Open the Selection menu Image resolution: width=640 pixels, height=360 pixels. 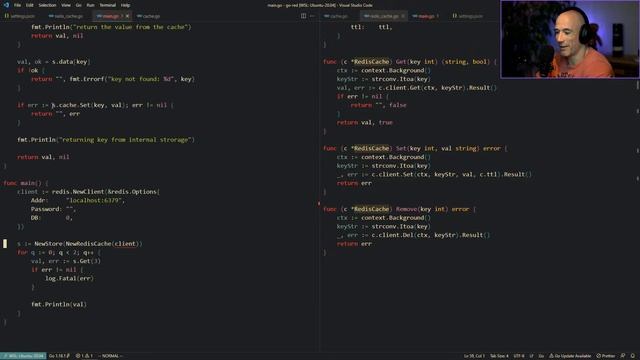(x=47, y=5)
